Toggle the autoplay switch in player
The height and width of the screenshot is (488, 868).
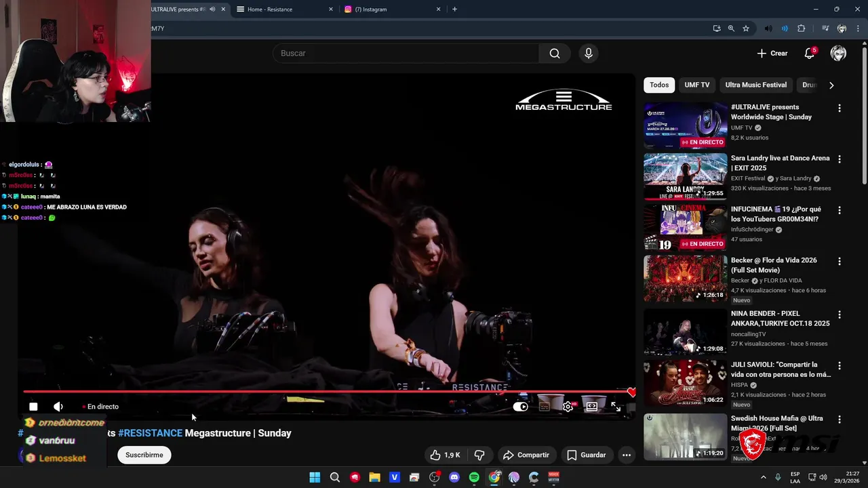click(x=520, y=407)
